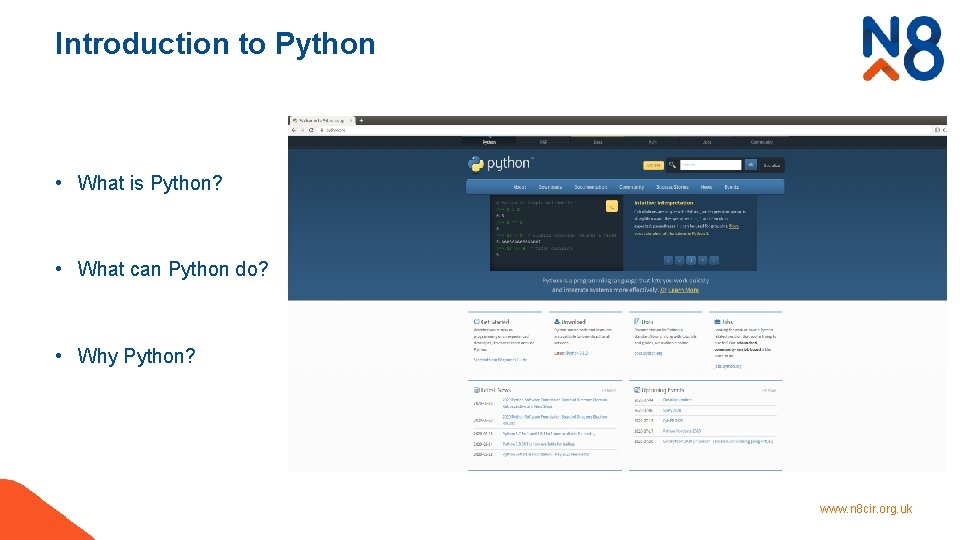Select the Community top-bar tab
The width and height of the screenshot is (960, 540).
pos(762,142)
